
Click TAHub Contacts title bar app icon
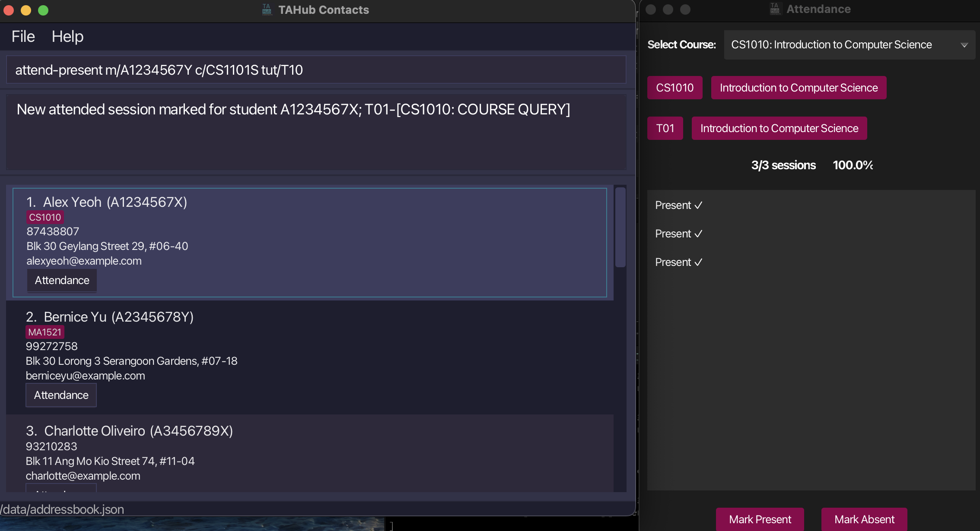[x=267, y=9]
